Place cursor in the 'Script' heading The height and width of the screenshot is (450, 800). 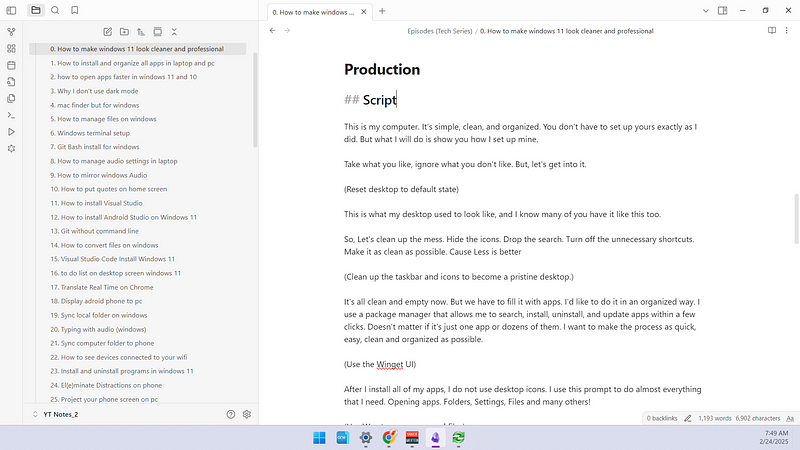pyautogui.click(x=380, y=99)
